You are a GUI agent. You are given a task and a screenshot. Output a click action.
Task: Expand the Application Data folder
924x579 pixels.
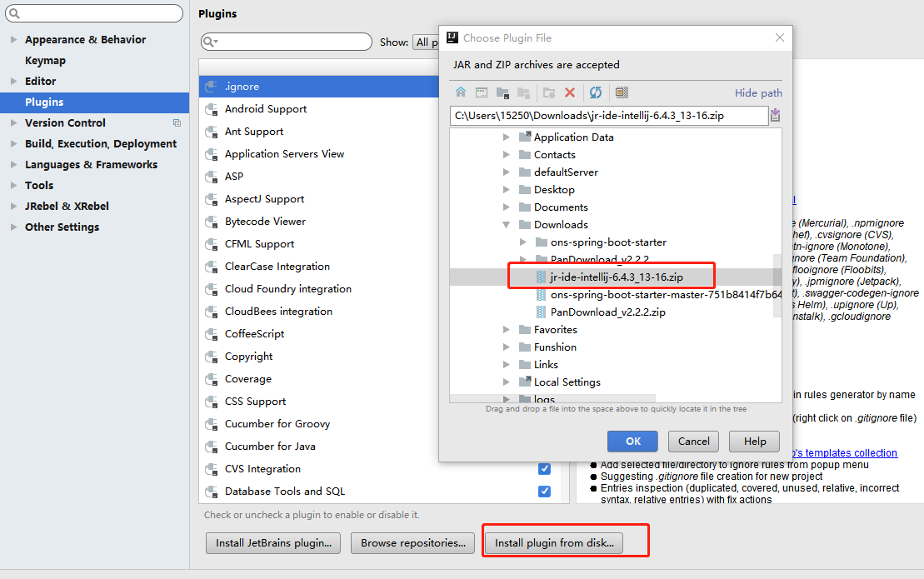[507, 137]
